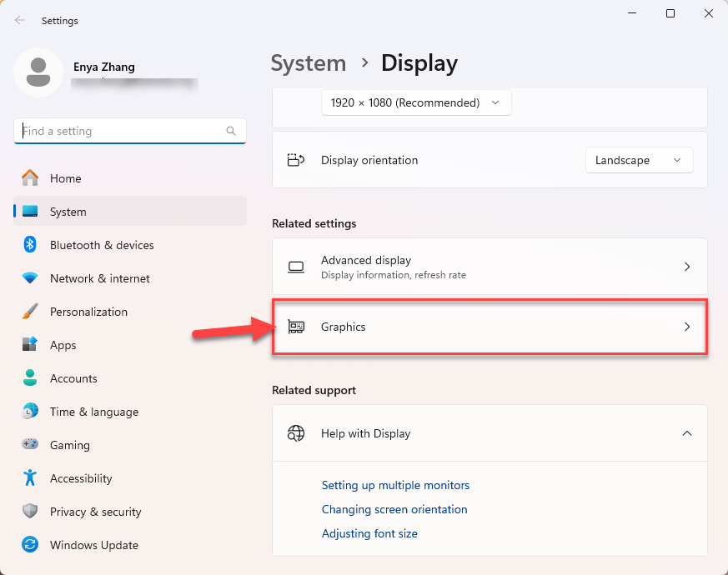
Task: Open the Graphics settings row
Action: [490, 327]
